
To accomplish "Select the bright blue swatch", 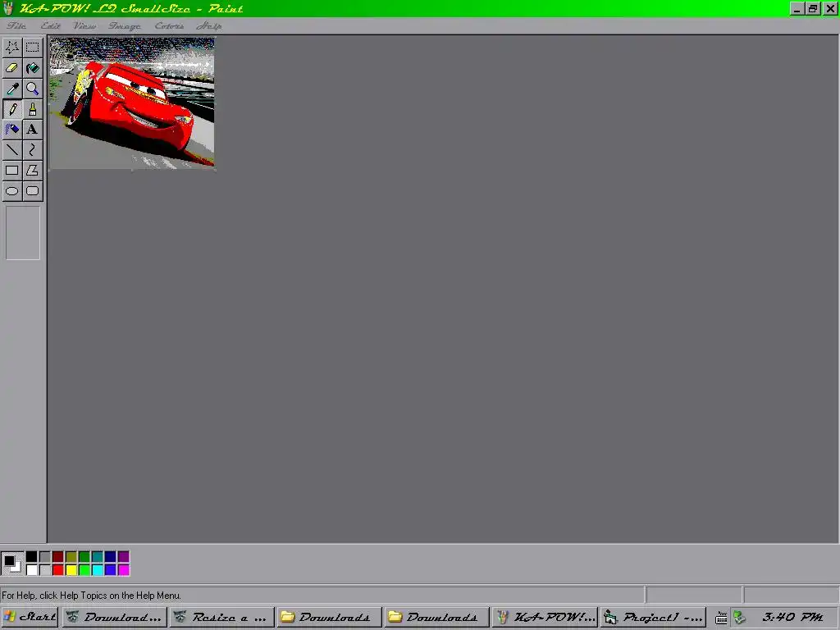I will tap(111, 569).
